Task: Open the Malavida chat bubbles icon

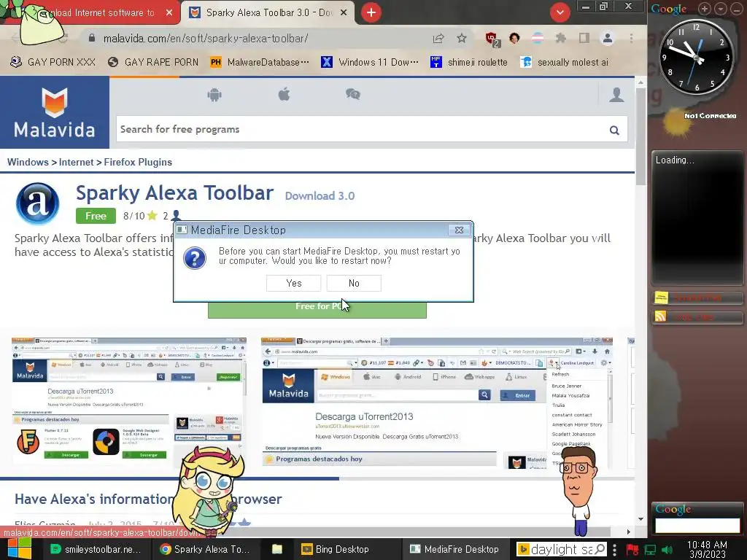Action: coord(353,95)
